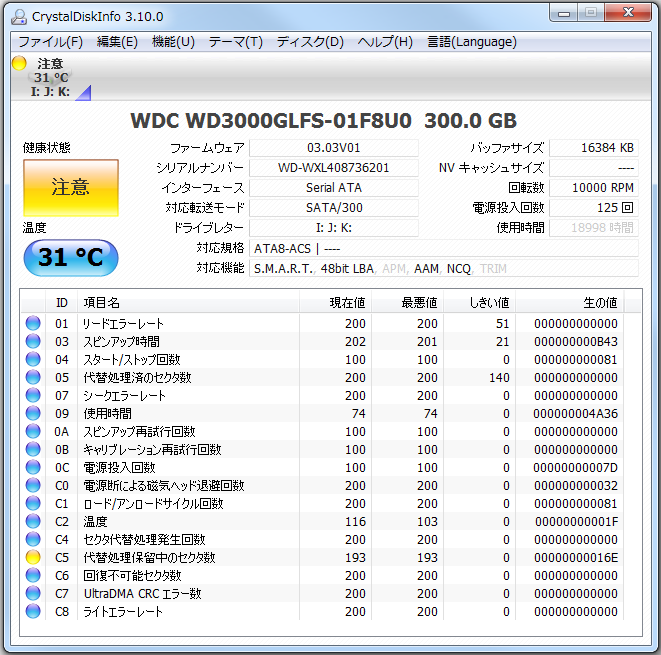Click the 項目名 column header
Image resolution: width=661 pixels, height=655 pixels.
[101, 302]
